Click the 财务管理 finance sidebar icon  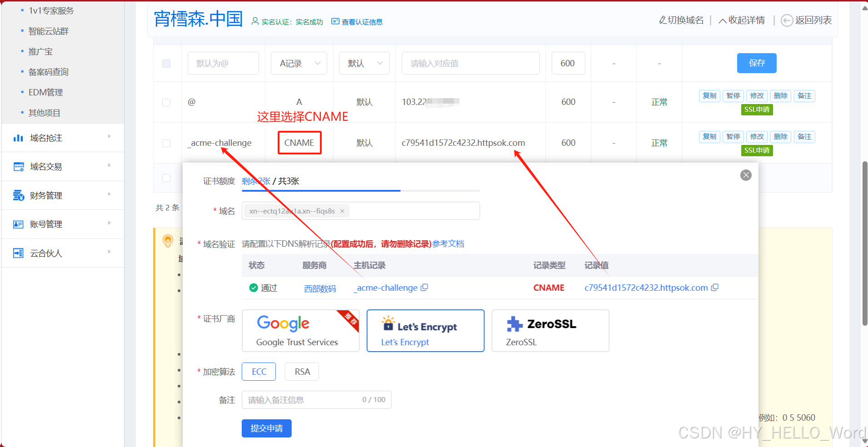[x=18, y=195]
